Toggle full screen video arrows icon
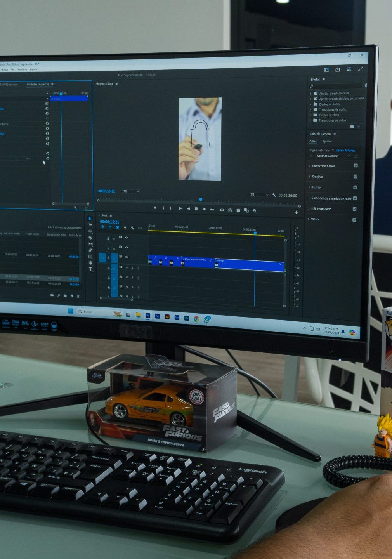Screen dimensions: 392x559 [360, 69]
